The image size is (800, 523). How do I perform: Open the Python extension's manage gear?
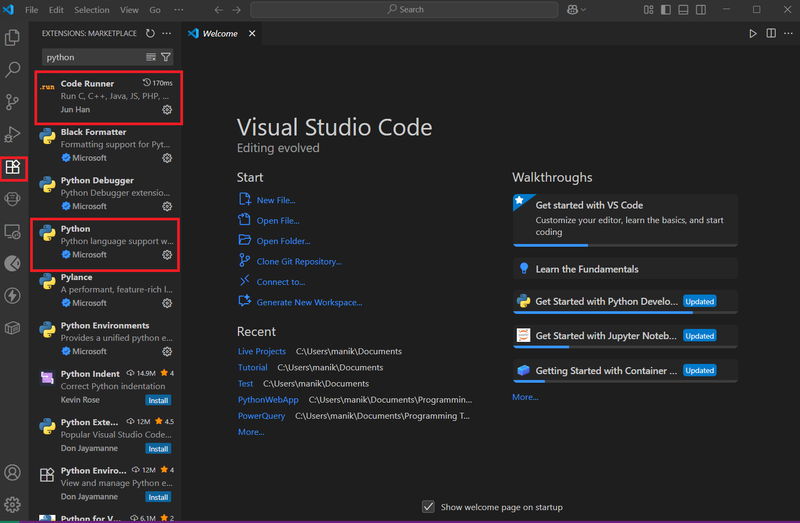(167, 255)
